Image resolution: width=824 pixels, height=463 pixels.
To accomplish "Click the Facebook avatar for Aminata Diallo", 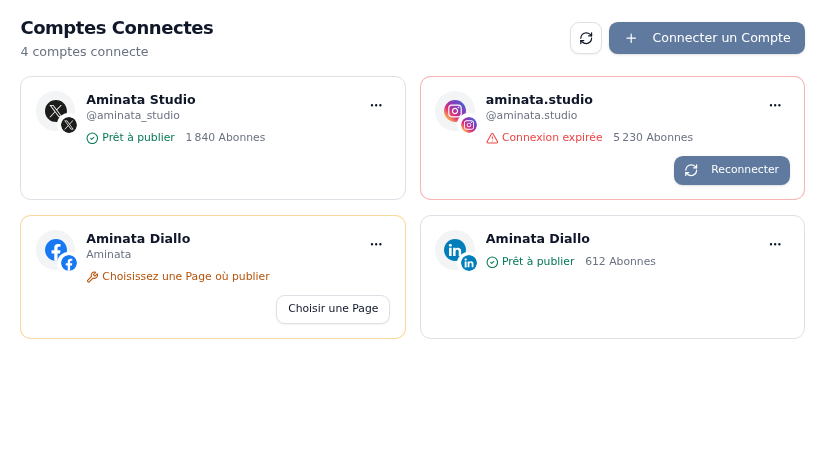I will click(56, 250).
